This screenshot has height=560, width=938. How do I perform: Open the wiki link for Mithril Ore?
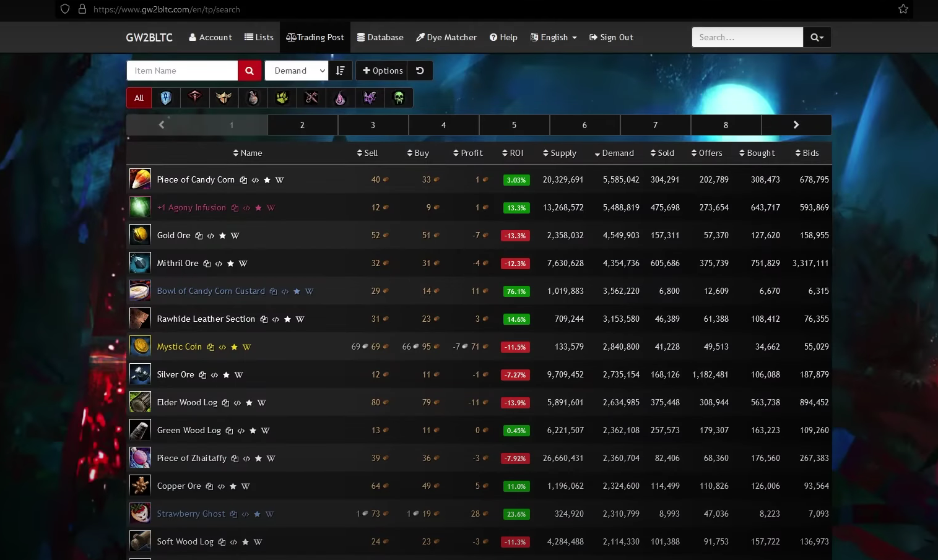click(243, 264)
